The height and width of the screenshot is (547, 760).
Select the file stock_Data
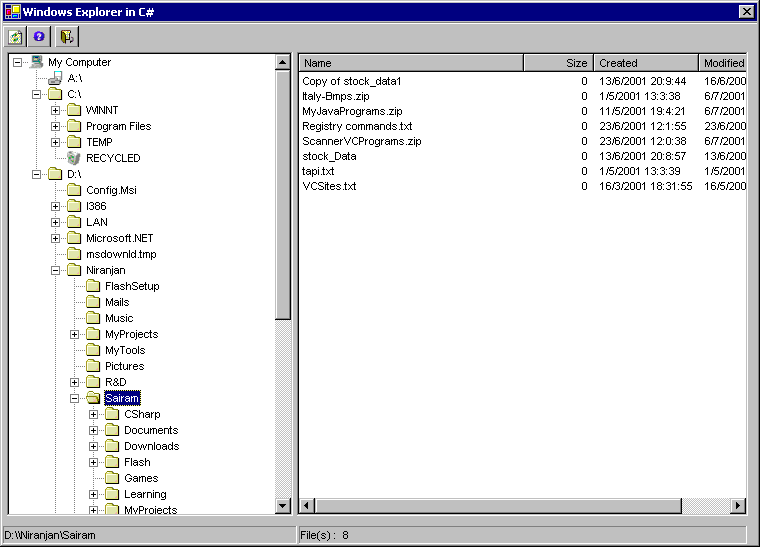tap(330, 156)
